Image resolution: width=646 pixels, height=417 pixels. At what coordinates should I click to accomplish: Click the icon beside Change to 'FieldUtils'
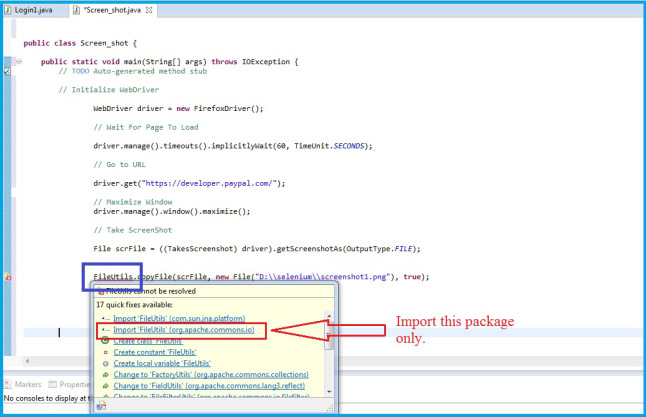click(x=105, y=386)
